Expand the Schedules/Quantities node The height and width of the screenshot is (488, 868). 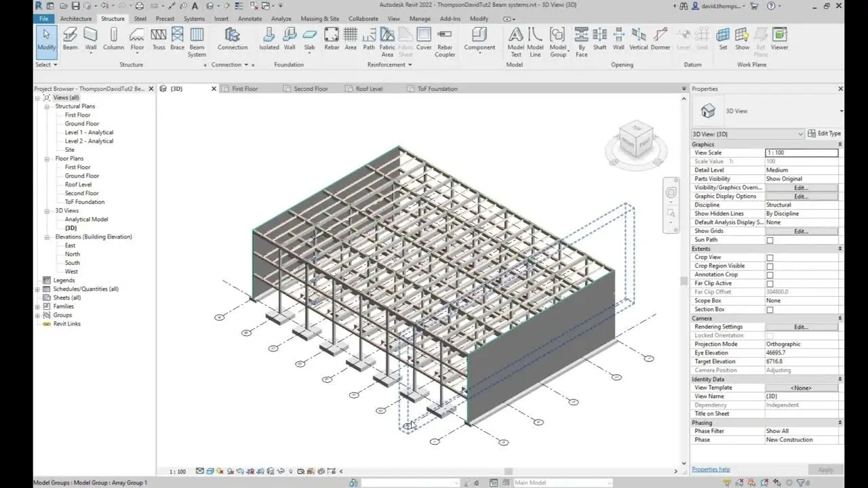(37, 289)
